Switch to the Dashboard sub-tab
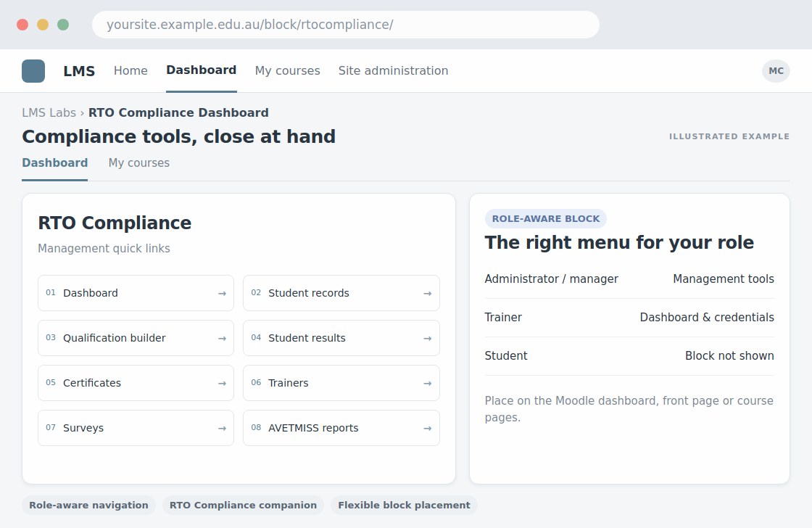 (x=55, y=162)
